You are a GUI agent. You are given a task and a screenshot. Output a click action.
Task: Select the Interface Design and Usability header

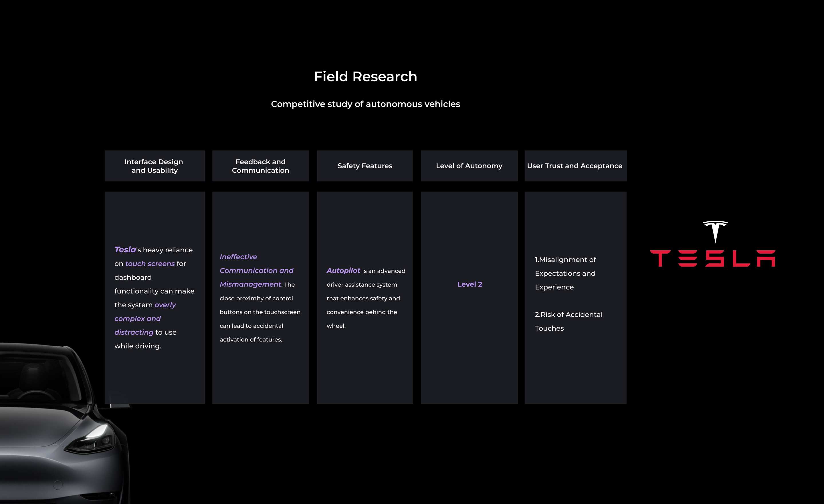[x=154, y=166]
